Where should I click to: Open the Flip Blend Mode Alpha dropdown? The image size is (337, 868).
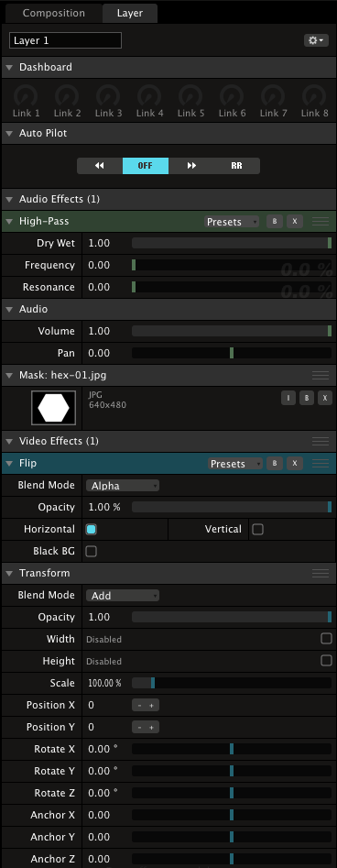click(123, 486)
